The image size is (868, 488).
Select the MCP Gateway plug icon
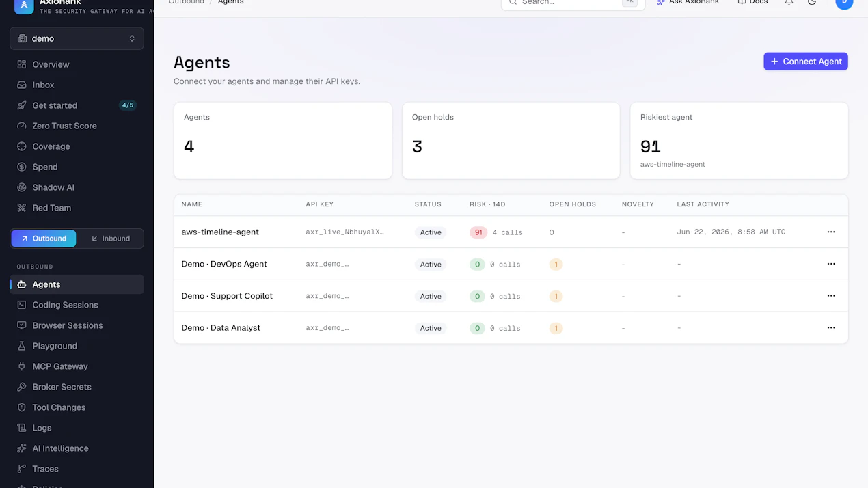click(22, 366)
